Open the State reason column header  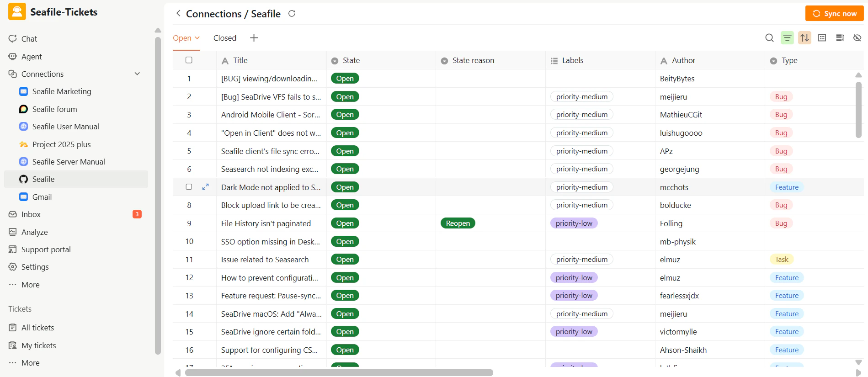pos(490,60)
